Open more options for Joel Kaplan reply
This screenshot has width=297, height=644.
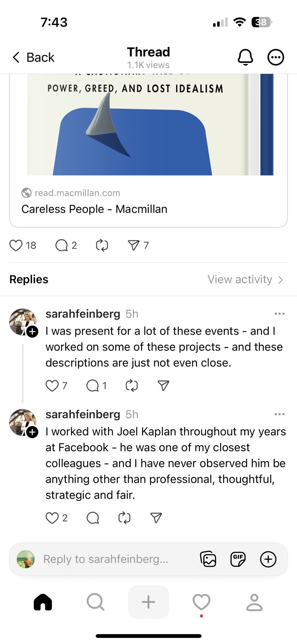click(279, 414)
